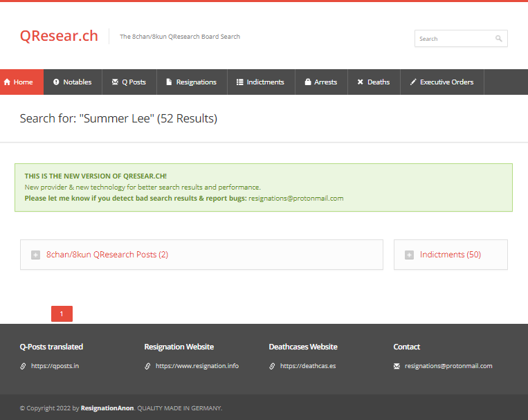This screenshot has width=528, height=420.
Task: Click the Arrests lock icon
Action: [308, 82]
